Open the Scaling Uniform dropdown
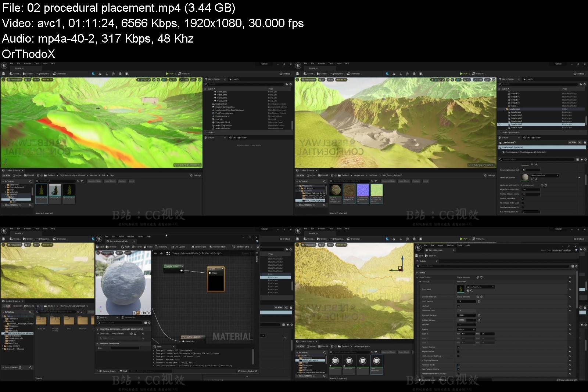Screen dimensions: 588x392 tap(466, 329)
